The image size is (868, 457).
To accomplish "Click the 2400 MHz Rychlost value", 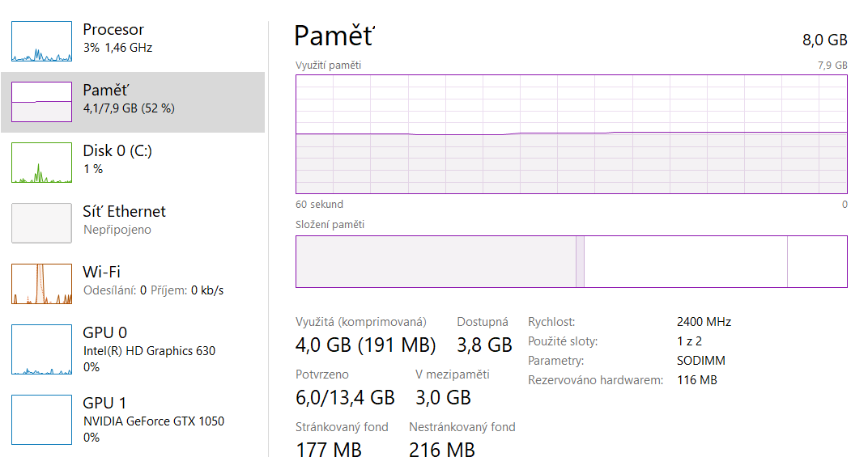I will (x=704, y=321).
